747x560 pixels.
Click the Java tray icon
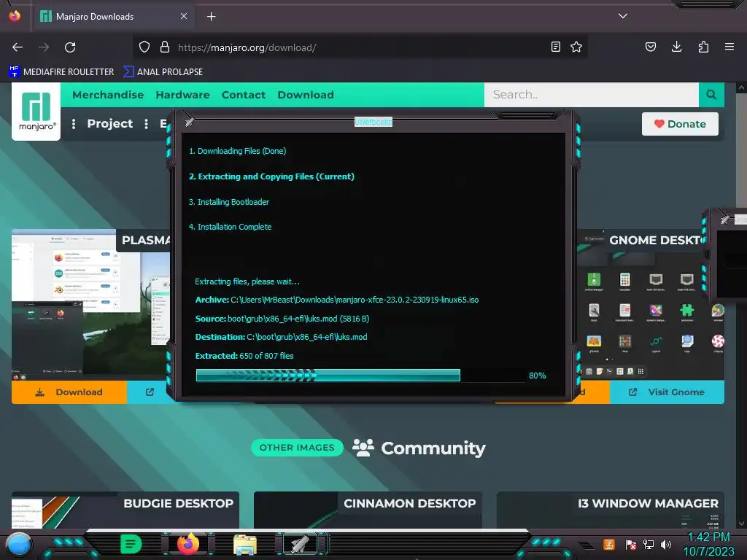coord(608,544)
